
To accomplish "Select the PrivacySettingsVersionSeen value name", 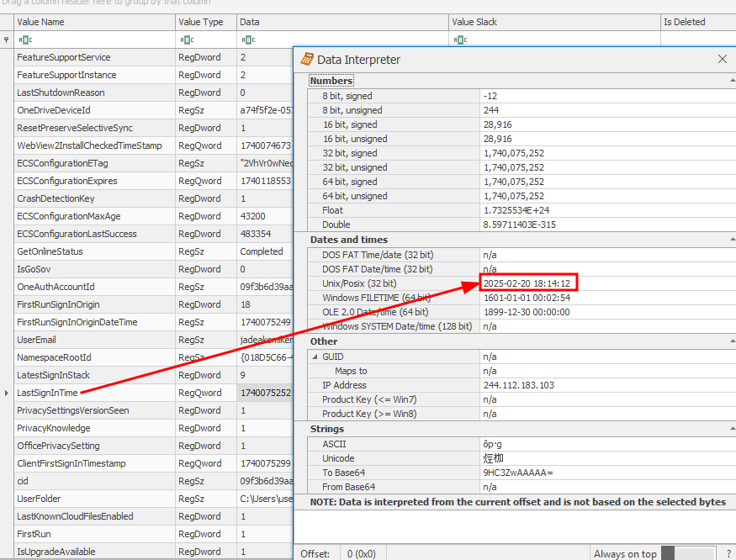I will (72, 410).
